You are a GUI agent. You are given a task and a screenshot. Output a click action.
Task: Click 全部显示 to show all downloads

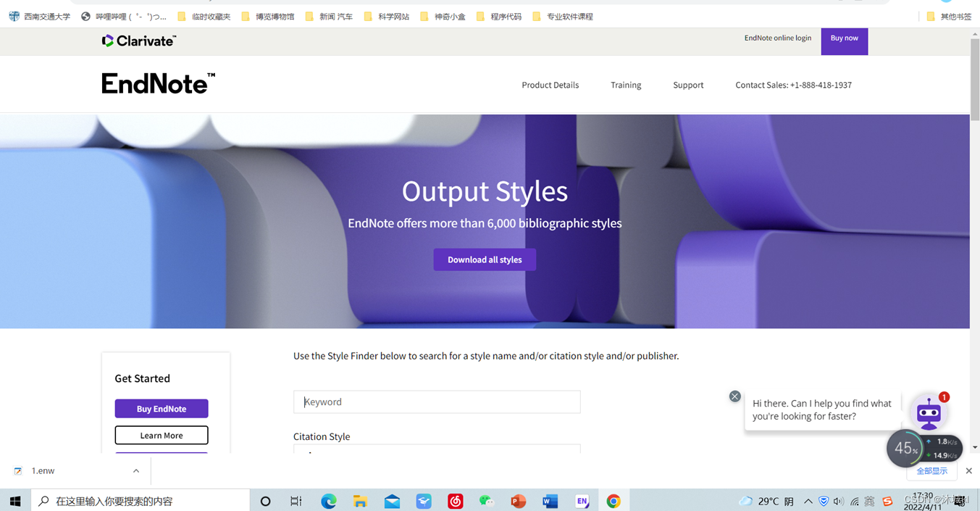click(931, 471)
